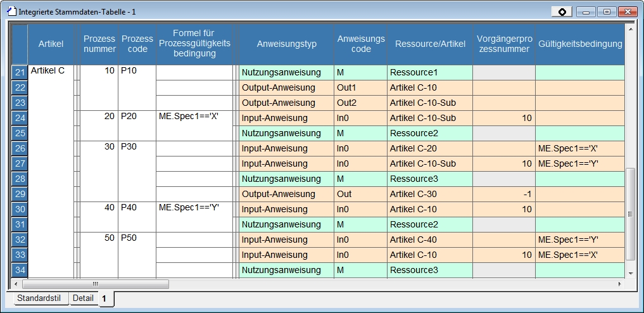
Task: Select row header 21
Action: (20, 72)
